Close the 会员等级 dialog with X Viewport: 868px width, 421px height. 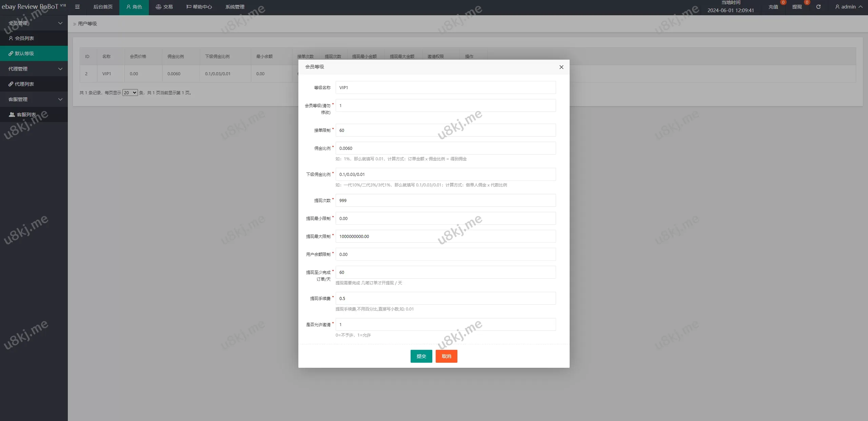(x=561, y=67)
